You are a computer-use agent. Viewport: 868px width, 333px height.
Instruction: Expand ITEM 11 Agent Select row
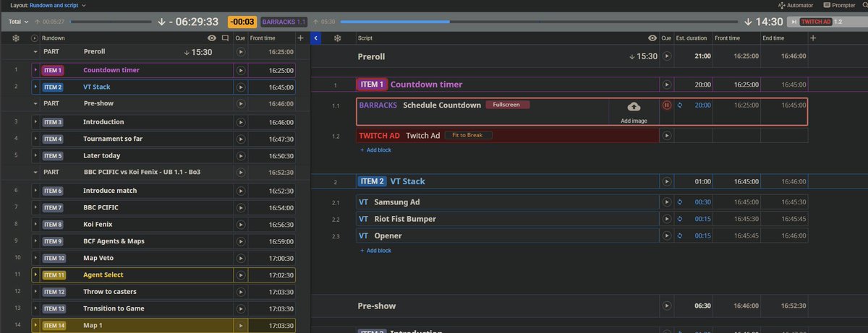pos(35,274)
